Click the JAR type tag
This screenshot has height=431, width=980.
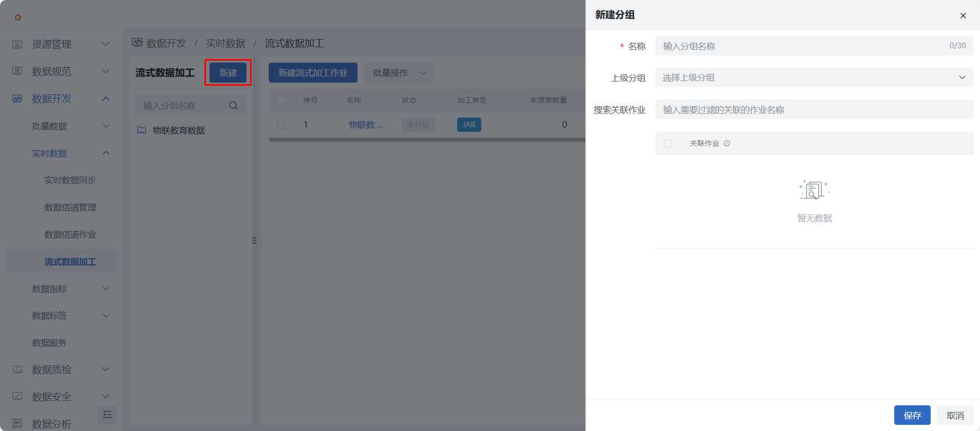pyautogui.click(x=469, y=125)
